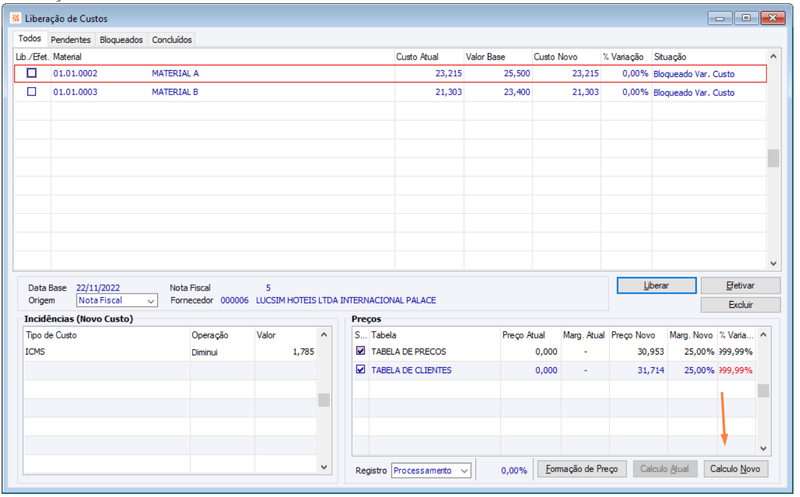
Task: Click the TABELA DE PRECOS row name
Action: [x=408, y=352]
